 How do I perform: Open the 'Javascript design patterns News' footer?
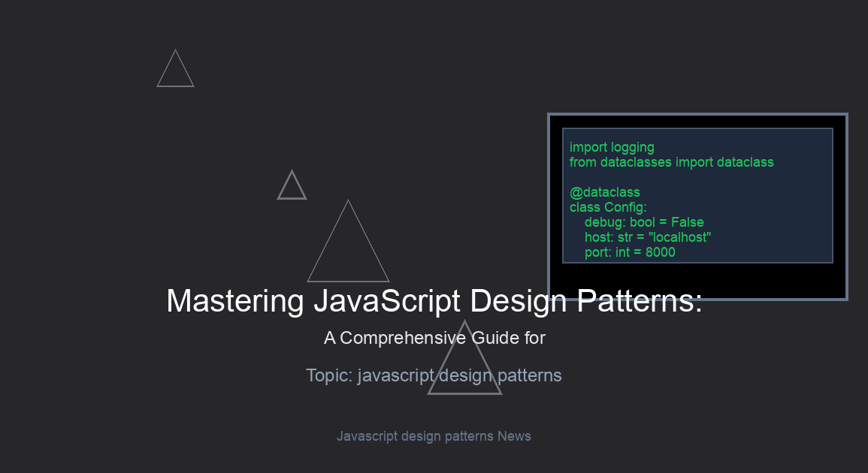(x=434, y=436)
